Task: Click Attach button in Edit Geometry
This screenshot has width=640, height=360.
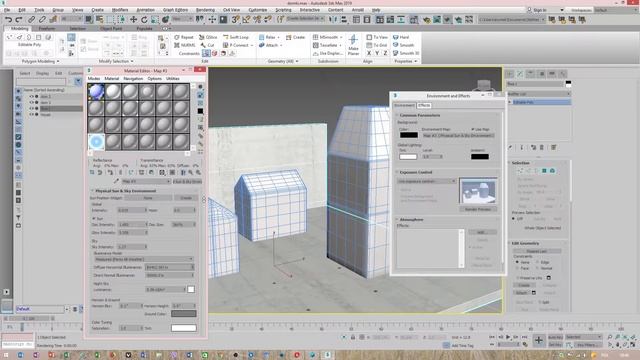Action: point(521,293)
